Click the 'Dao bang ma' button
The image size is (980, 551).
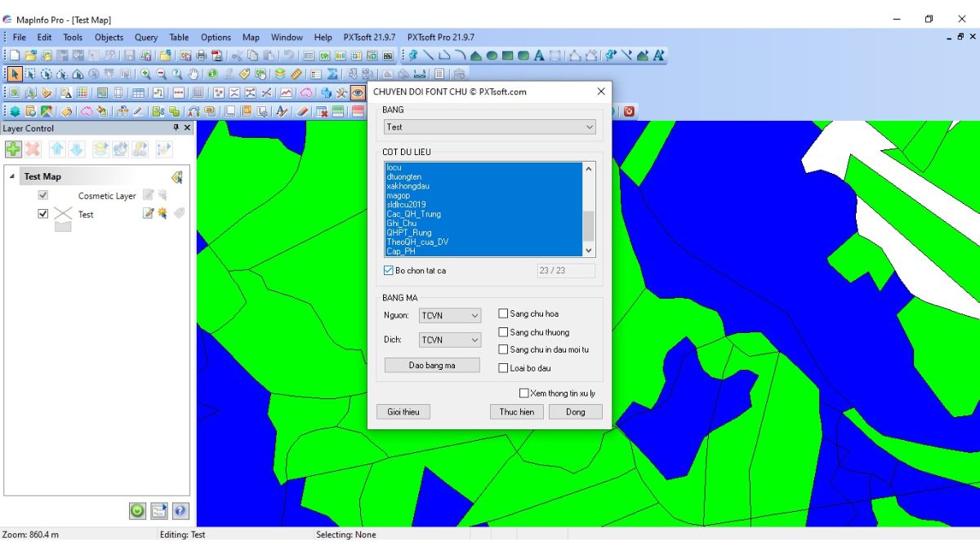point(432,365)
